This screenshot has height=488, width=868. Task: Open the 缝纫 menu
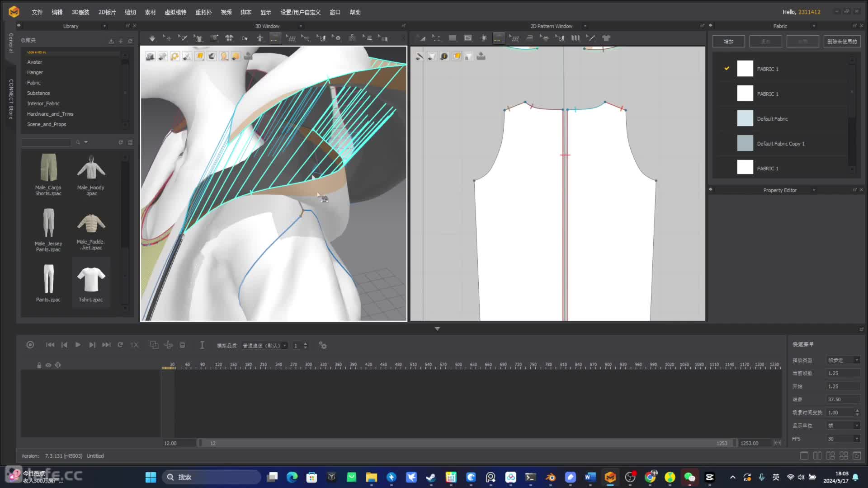130,12
